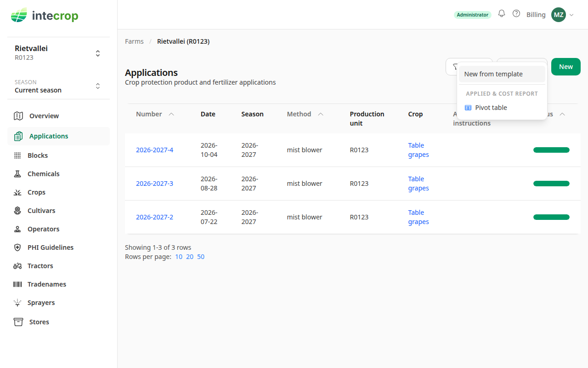Open the help question mark icon

pos(516,14)
